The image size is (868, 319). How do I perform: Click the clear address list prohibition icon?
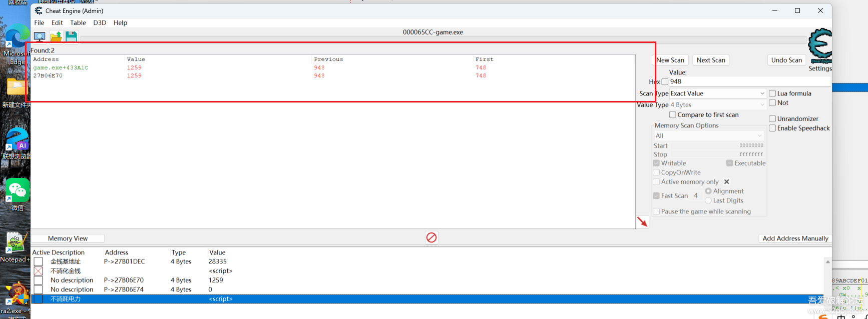point(431,237)
